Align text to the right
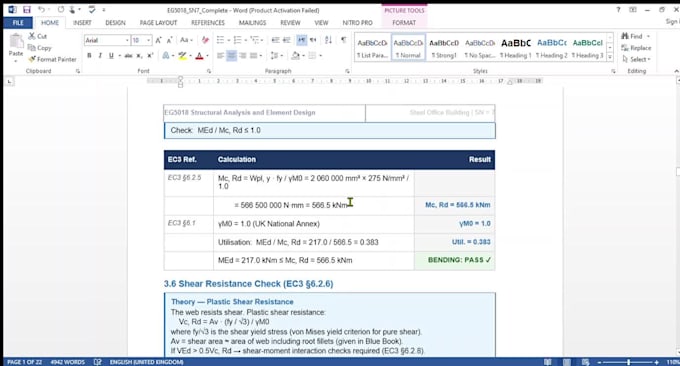The width and height of the screenshot is (680, 366). (242, 56)
